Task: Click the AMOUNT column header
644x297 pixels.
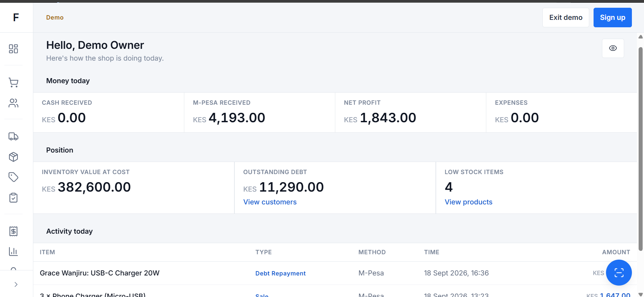Action: [616, 252]
